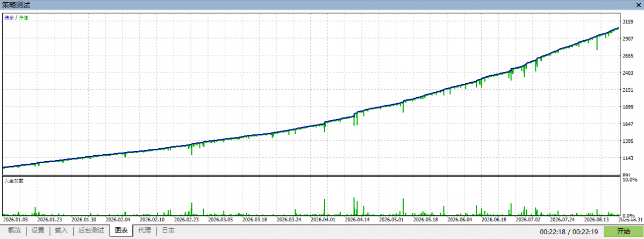View the 日志 tab

(x=168, y=231)
